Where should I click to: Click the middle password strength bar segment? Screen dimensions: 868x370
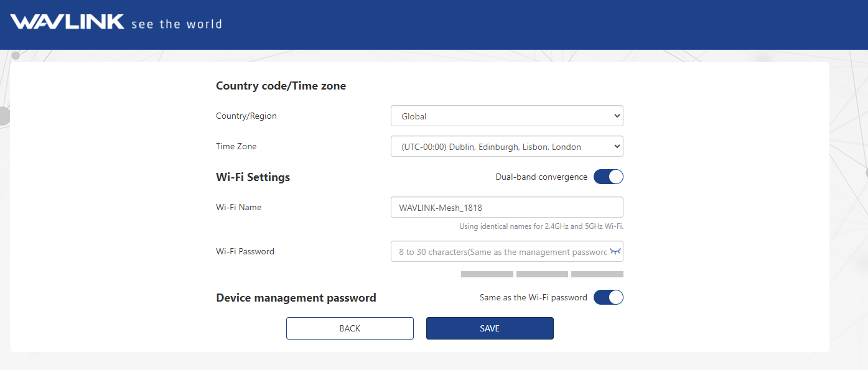coord(542,274)
